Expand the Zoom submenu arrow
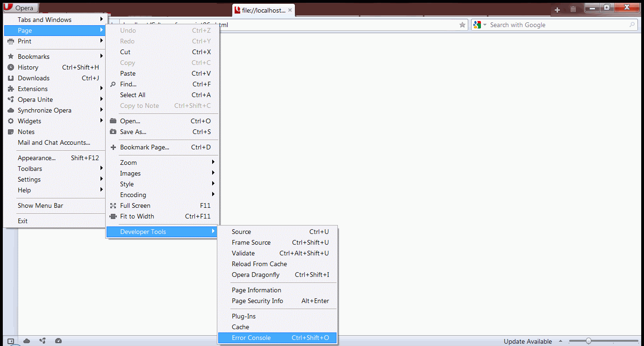The height and width of the screenshot is (346, 644). coord(213,162)
